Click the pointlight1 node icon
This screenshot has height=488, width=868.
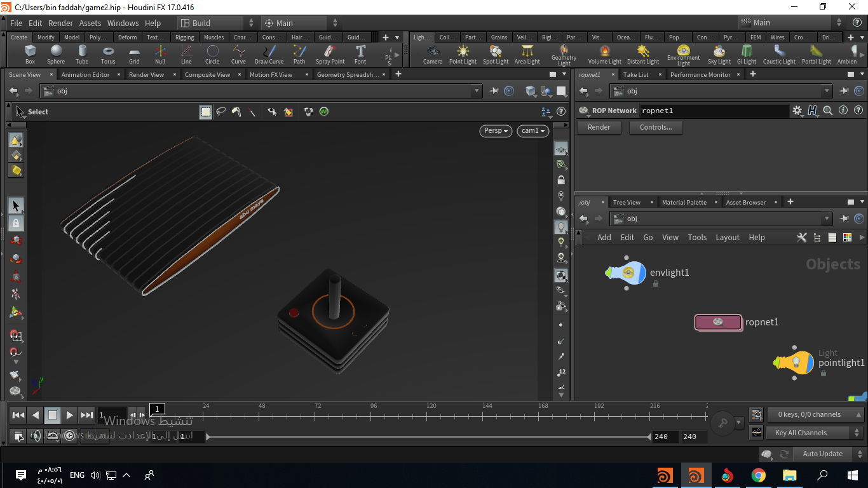click(x=794, y=363)
